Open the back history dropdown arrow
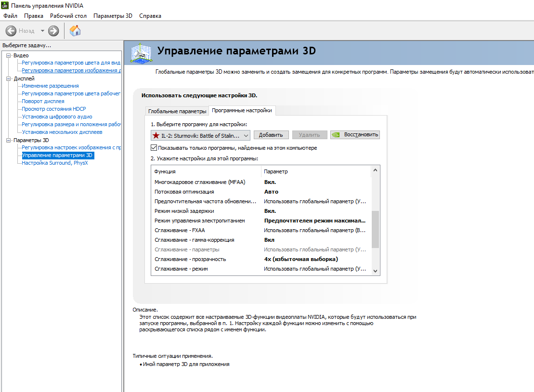 42,31
